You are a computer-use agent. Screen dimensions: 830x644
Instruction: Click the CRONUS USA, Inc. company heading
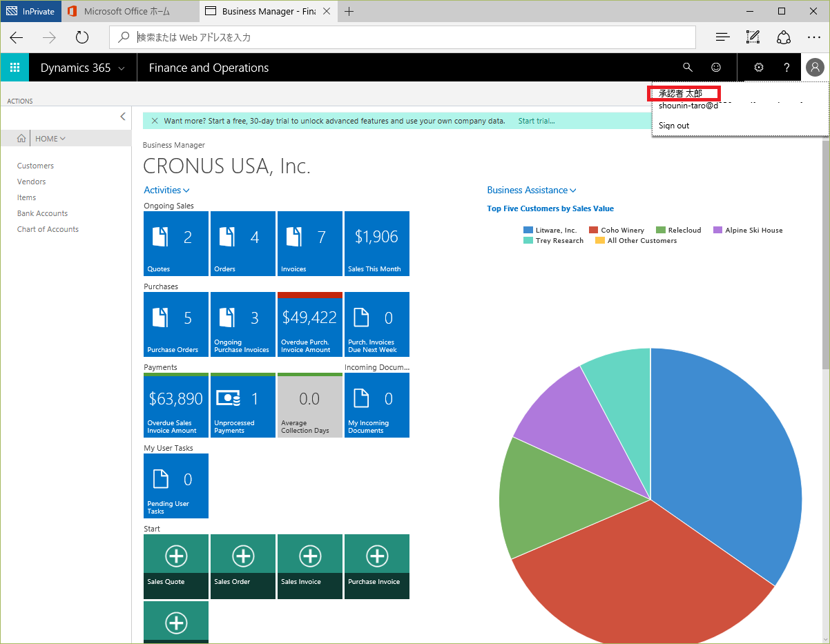(226, 166)
